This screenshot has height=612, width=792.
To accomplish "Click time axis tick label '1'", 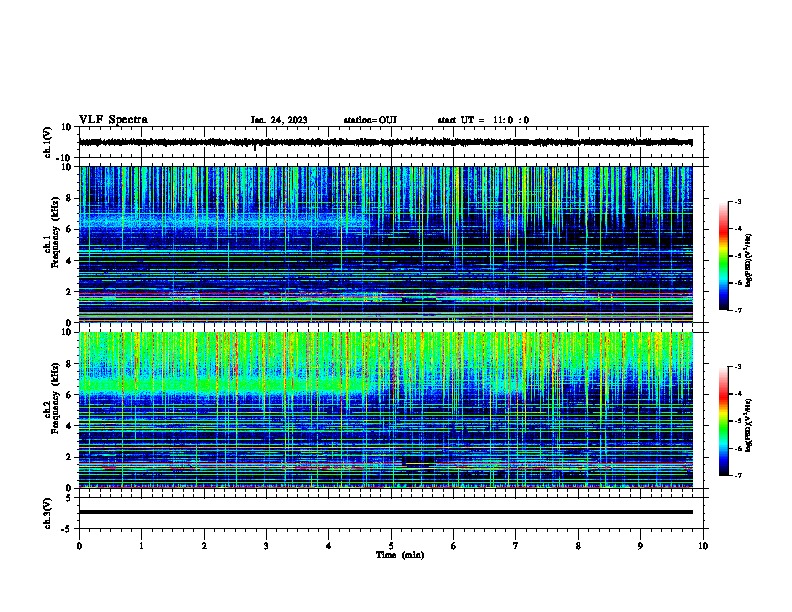I will 141,546.
